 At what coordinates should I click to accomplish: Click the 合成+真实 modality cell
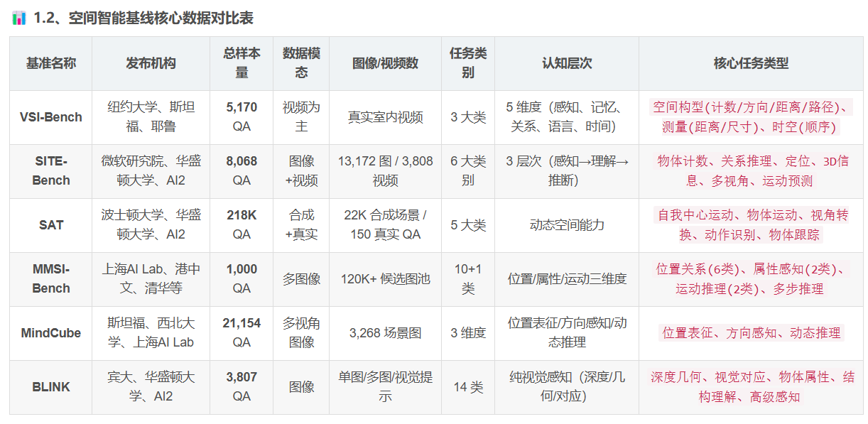coord(301,225)
